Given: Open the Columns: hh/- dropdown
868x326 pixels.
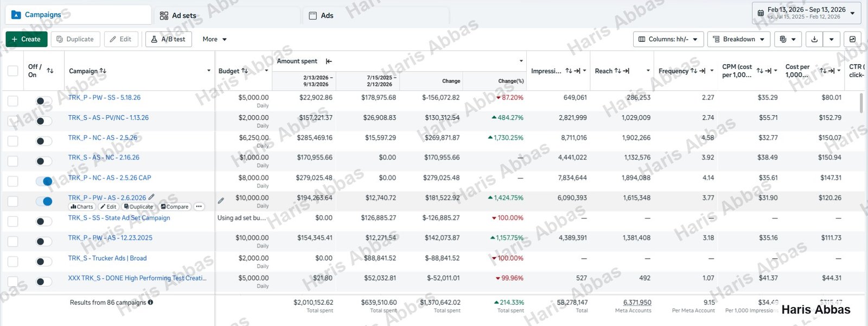Looking at the screenshot, I should (668, 39).
